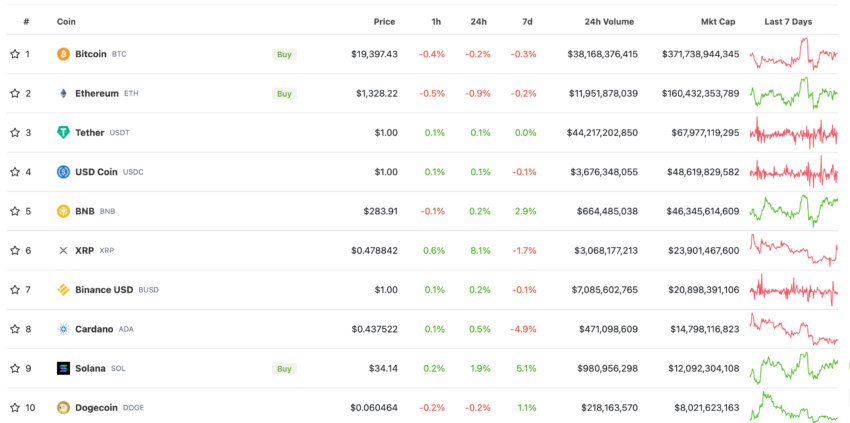The width and height of the screenshot is (850, 423).
Task: Click the Last 7 Days header
Action: 789,22
